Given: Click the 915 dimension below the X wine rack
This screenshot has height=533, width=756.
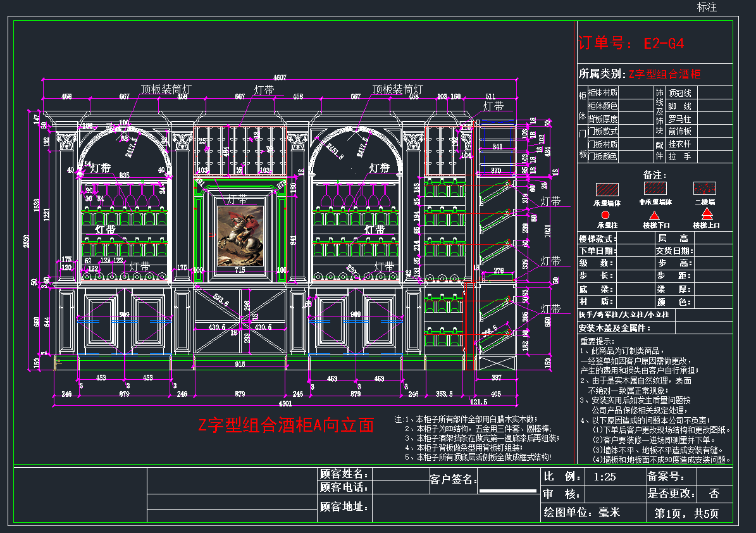Looking at the screenshot, I should pos(240,364).
